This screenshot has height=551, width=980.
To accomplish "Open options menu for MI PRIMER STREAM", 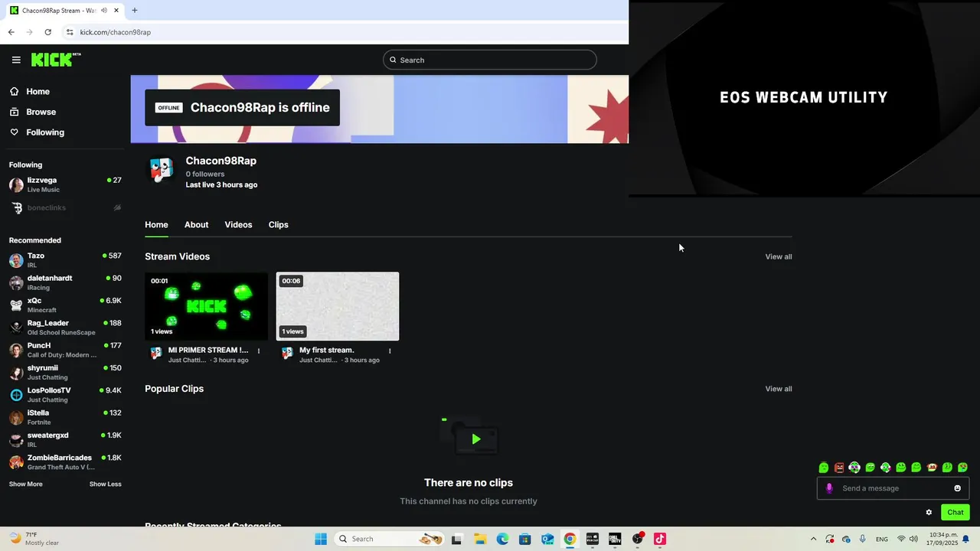I will tap(259, 351).
